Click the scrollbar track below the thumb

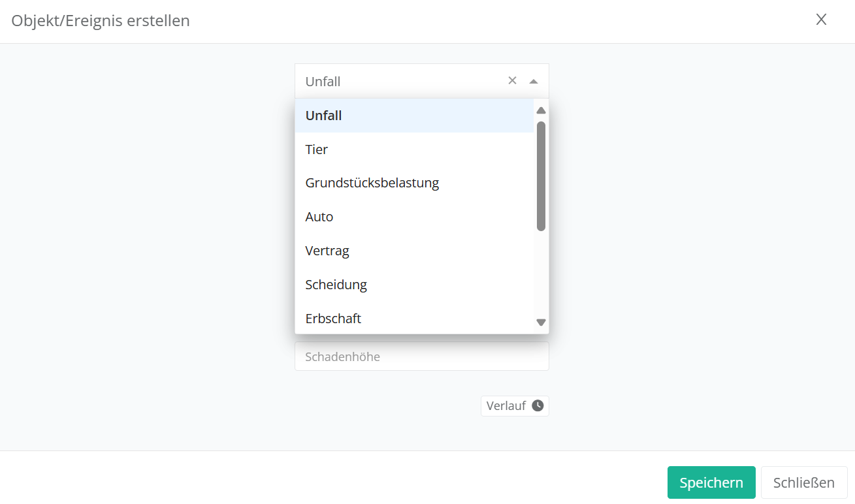point(541,274)
